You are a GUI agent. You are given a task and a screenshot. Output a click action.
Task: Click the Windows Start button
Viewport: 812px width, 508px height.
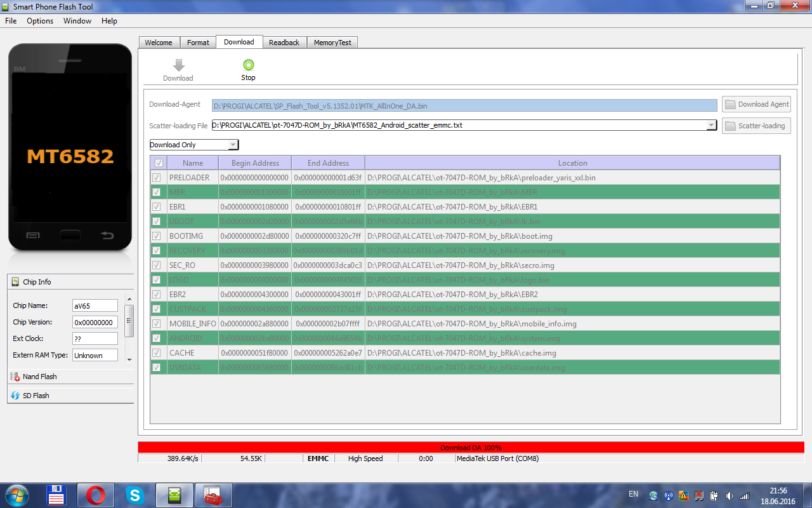pyautogui.click(x=16, y=495)
